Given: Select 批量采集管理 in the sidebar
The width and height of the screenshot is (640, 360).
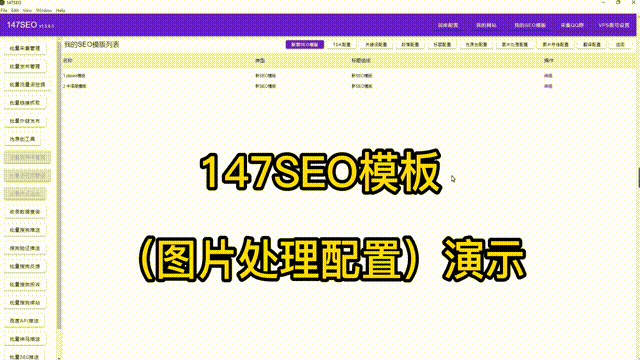Looking at the screenshot, I should [25, 48].
